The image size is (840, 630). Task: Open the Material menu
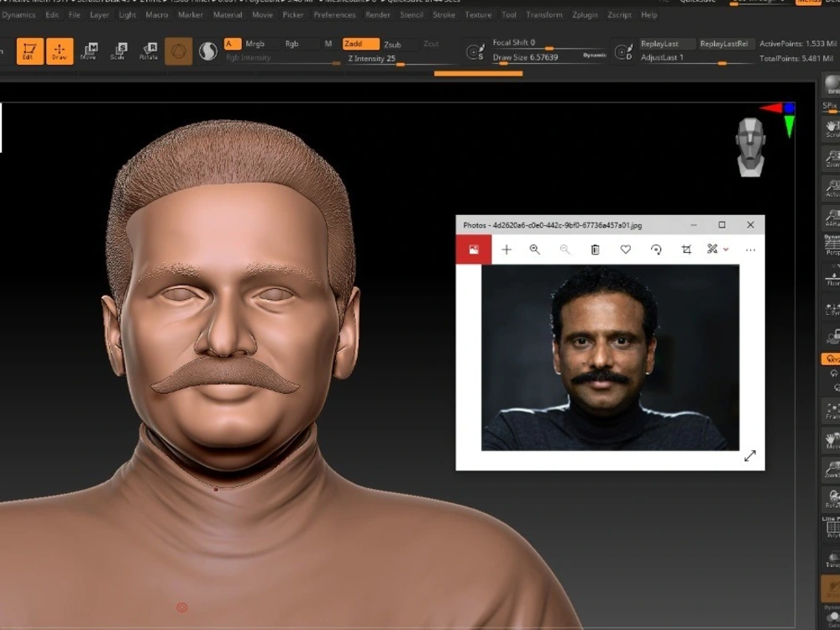click(228, 15)
